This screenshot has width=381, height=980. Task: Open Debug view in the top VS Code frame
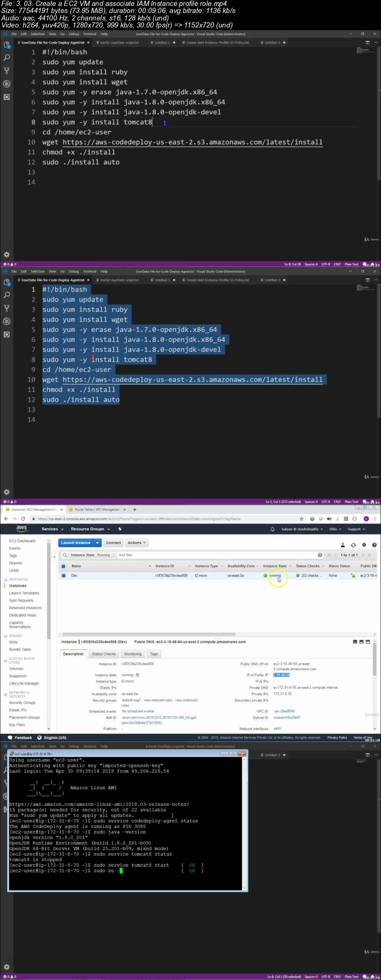click(6, 84)
